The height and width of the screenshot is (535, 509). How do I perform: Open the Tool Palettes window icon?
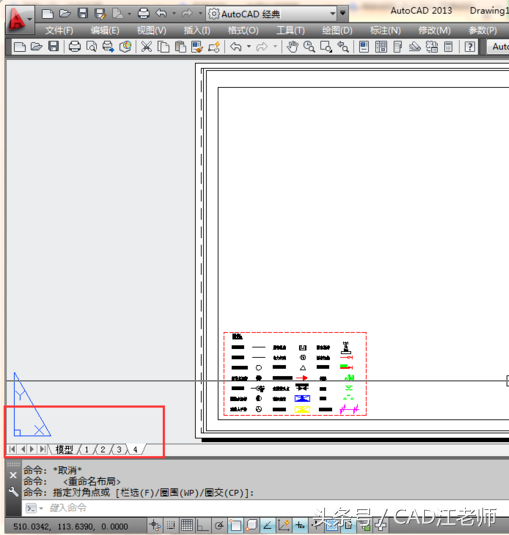tap(397, 46)
